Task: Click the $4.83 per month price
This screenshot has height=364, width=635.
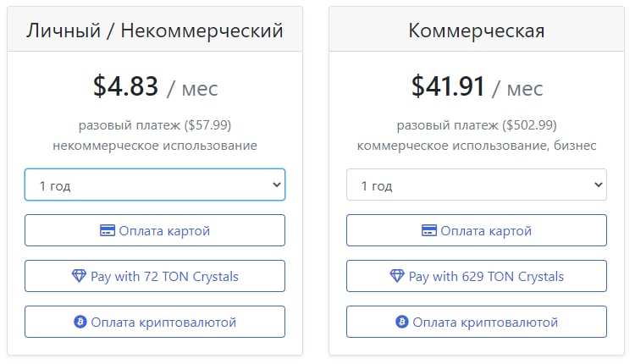Action: 156,86
